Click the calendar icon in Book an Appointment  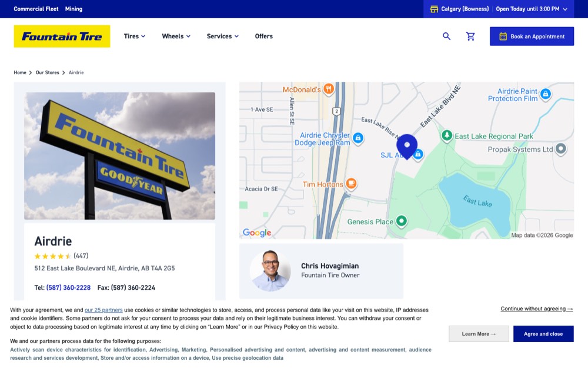pos(503,37)
